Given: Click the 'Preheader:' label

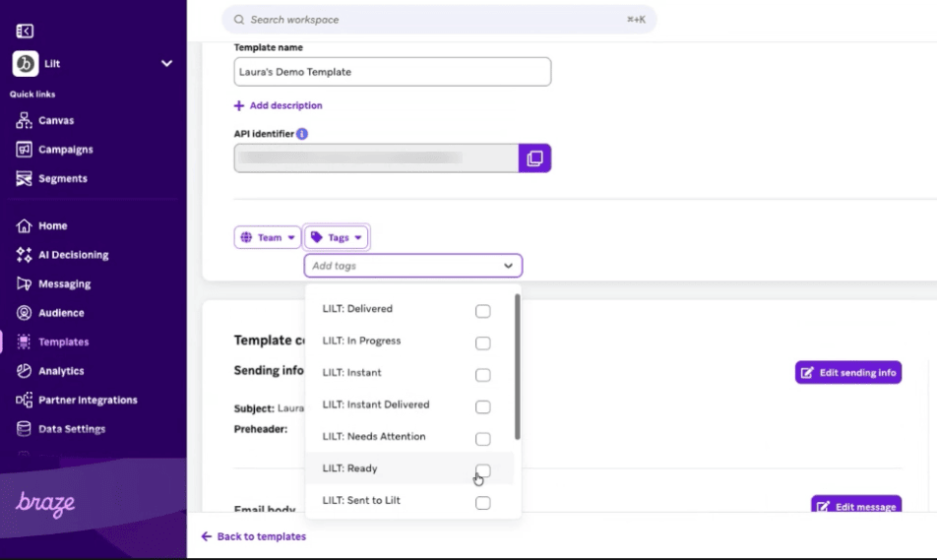Looking at the screenshot, I should pyautogui.click(x=261, y=429).
